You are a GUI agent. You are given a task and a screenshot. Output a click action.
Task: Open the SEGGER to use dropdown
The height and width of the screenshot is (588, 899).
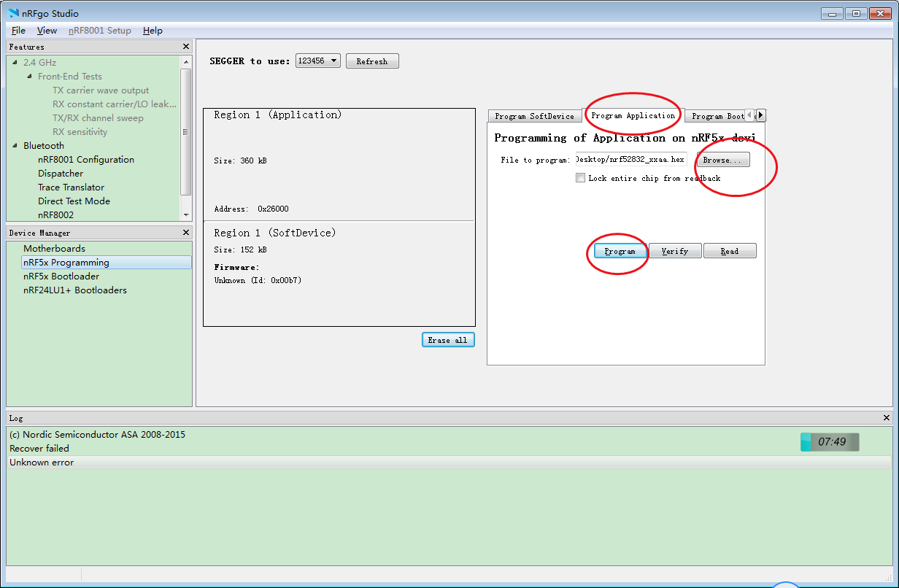coord(318,61)
